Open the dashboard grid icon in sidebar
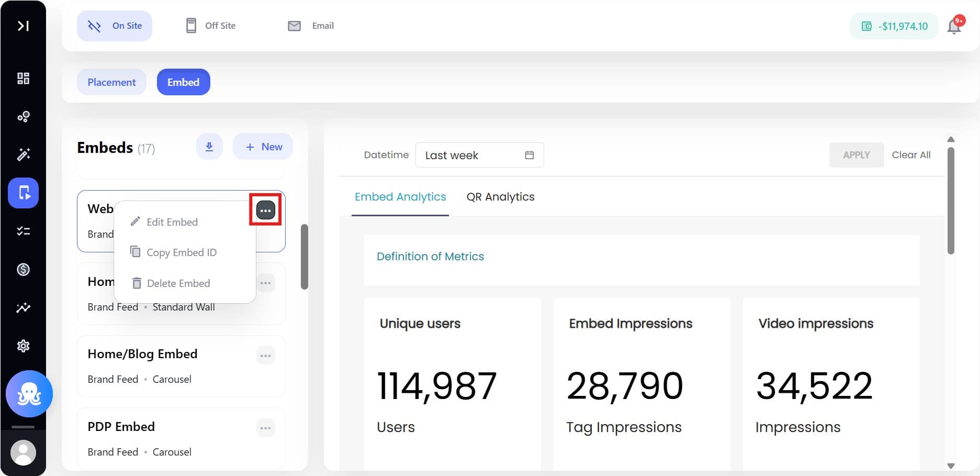This screenshot has height=476, width=980. 23,79
